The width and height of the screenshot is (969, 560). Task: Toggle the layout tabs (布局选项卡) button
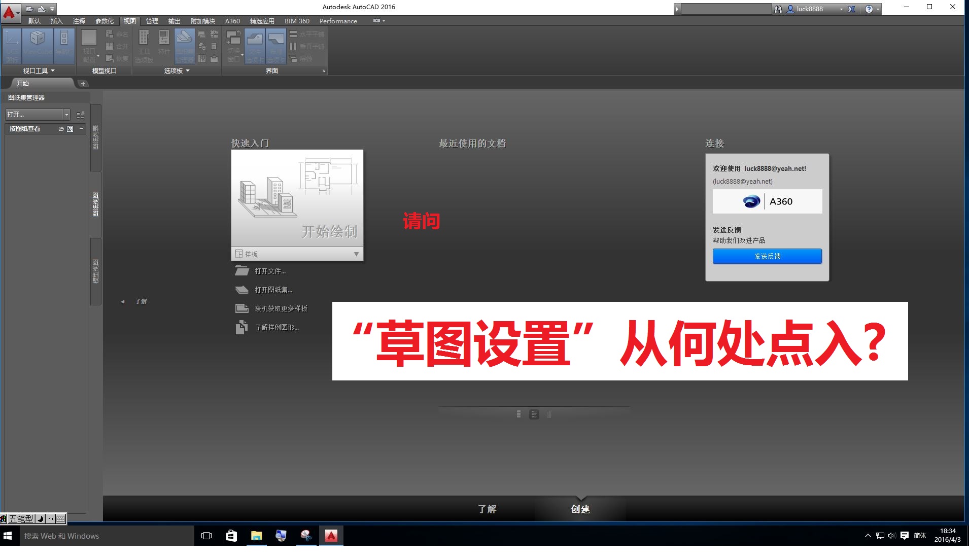[x=276, y=46]
